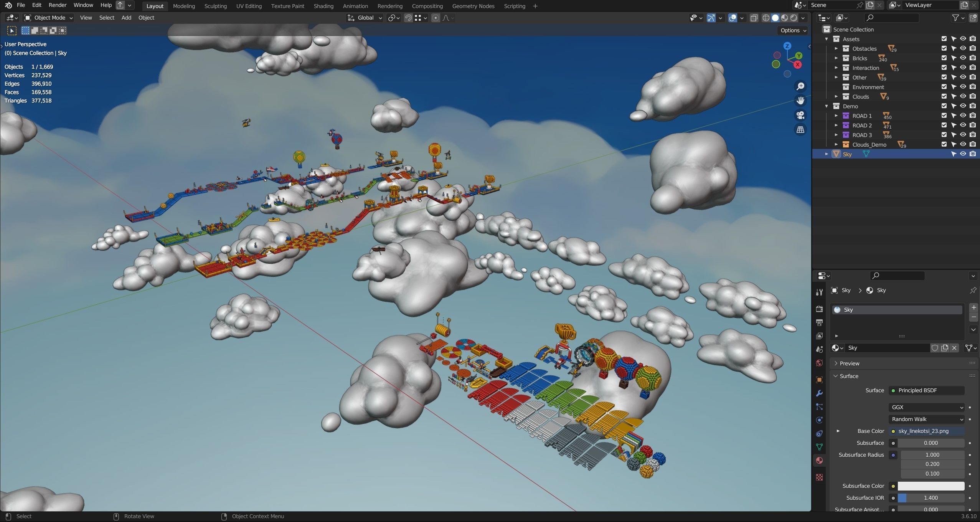
Task: Switch orthographic/perspective grid gizmo icon
Action: 800,130
